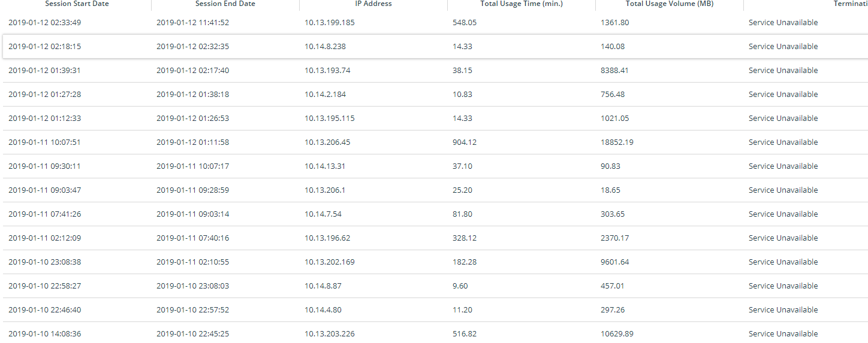Sort by Session Start Date column header
This screenshot has width=868, height=343.
point(77,4)
